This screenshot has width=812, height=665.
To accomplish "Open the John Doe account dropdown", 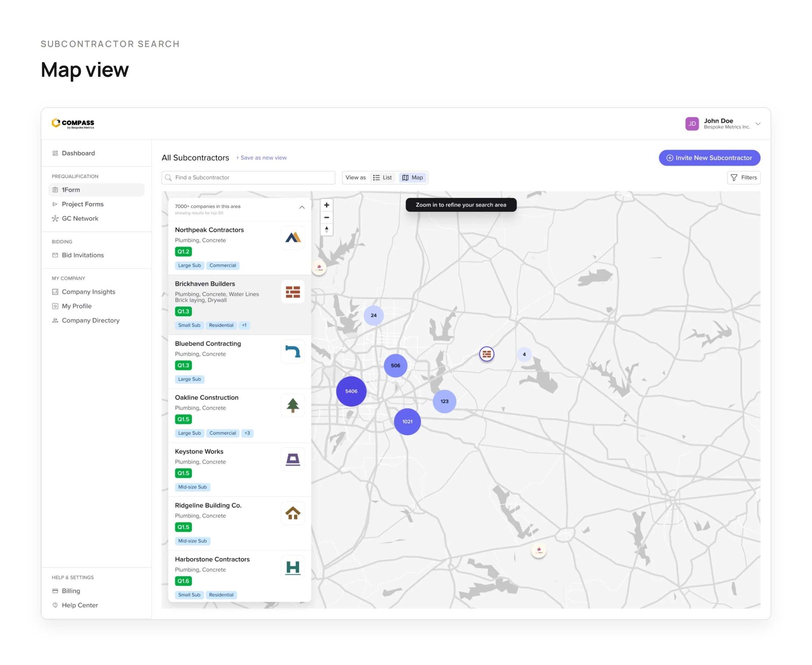I will click(758, 124).
